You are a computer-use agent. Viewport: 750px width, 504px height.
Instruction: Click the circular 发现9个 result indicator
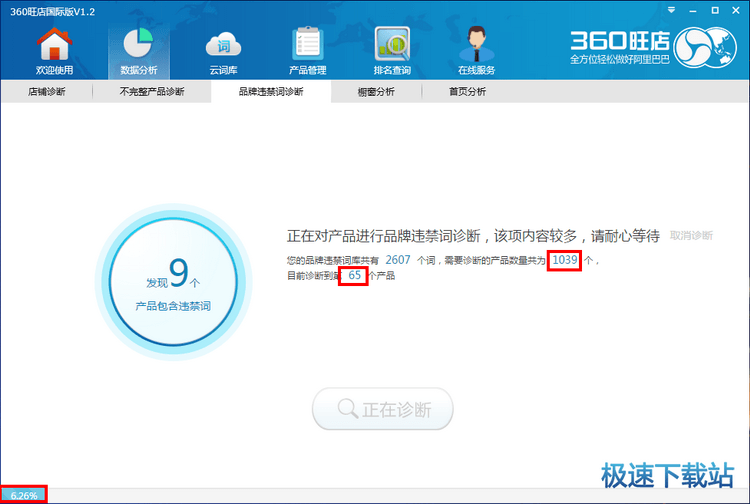click(173, 282)
